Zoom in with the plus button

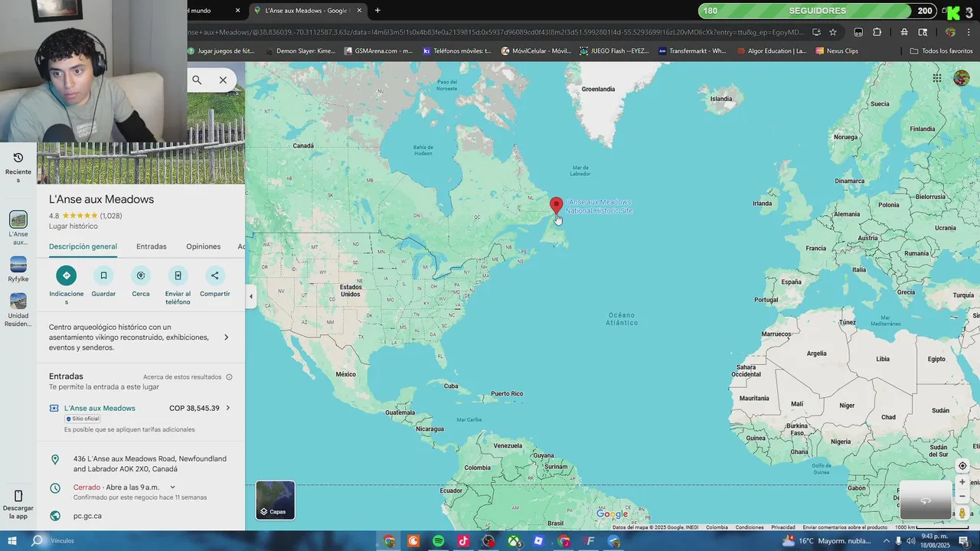[x=962, y=482]
